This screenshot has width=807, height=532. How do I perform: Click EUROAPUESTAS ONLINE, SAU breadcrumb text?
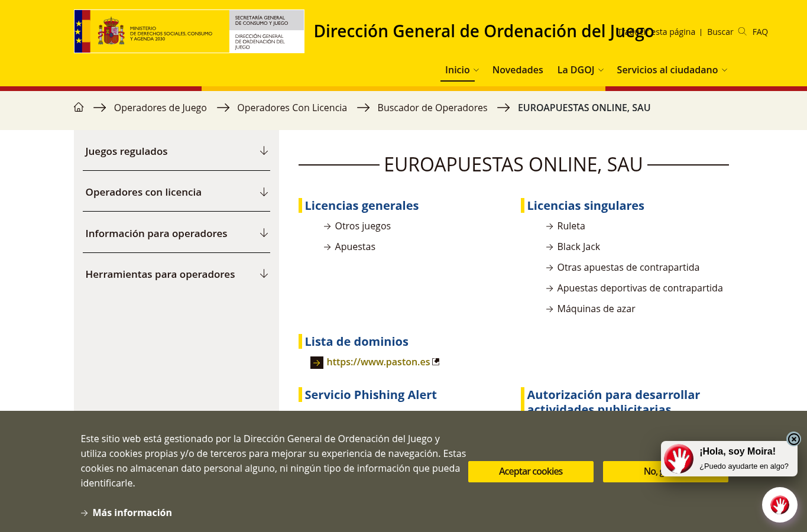point(584,108)
